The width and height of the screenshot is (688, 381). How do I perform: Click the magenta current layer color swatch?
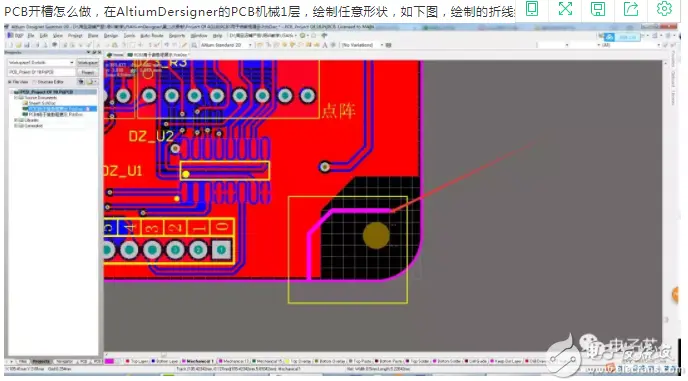[109, 361]
